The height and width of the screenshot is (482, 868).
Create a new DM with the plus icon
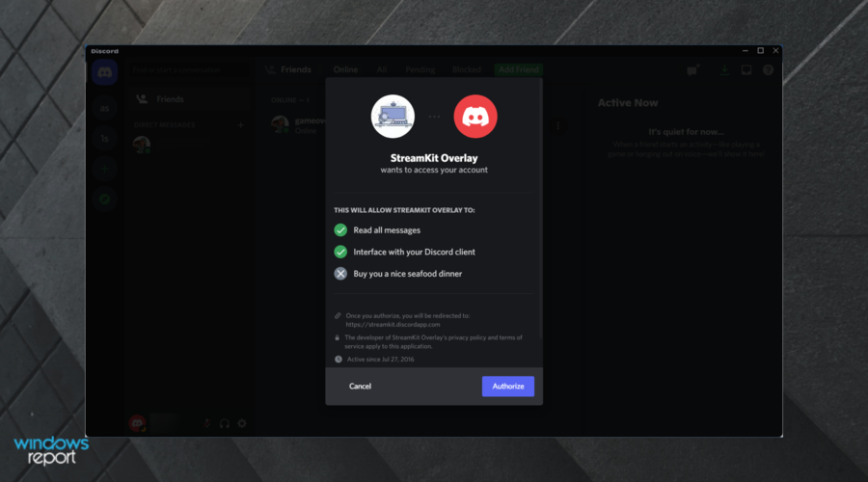(x=241, y=125)
